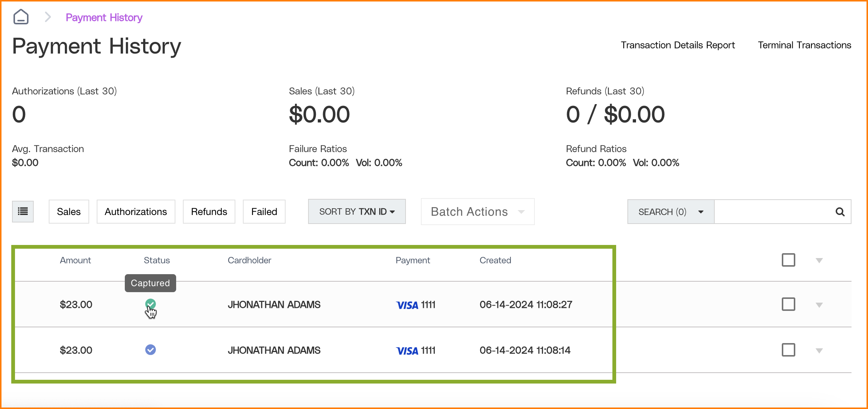Viewport: 868px width, 409px height.
Task: Go to Terminal Transactions
Action: 804,45
